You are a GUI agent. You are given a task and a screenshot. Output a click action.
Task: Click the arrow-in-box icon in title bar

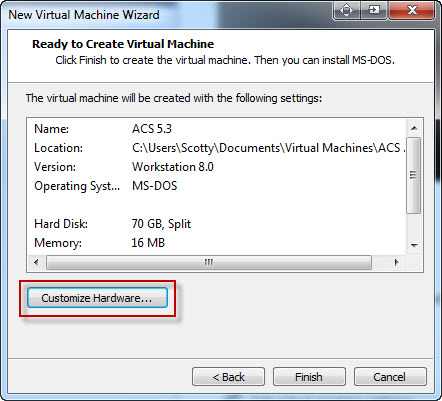[x=374, y=10]
